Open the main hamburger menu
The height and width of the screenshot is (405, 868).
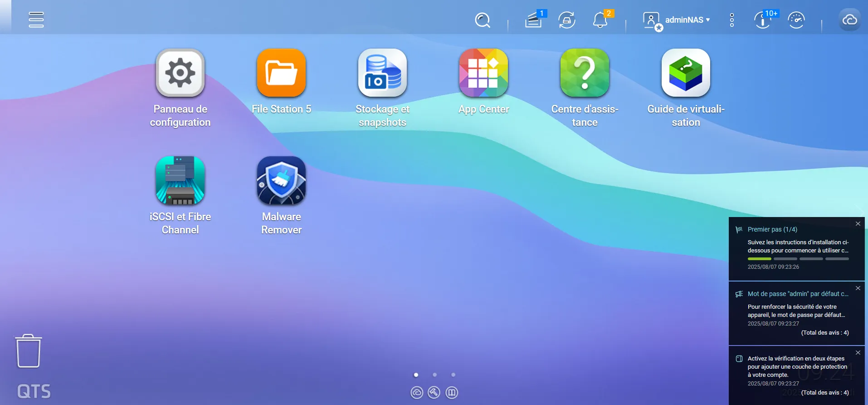[x=36, y=20]
